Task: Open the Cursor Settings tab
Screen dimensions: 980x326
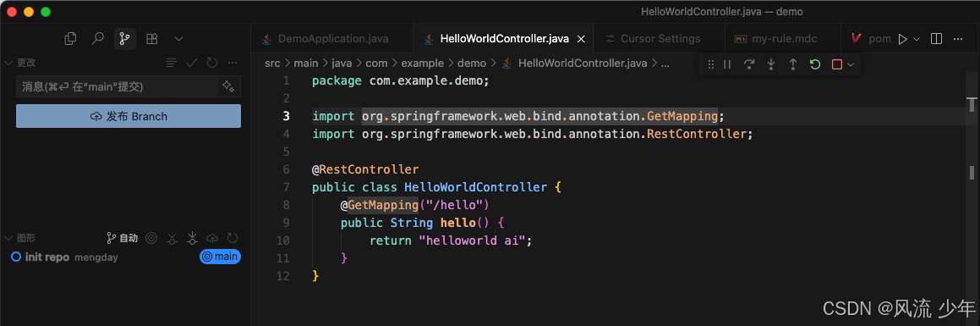Action: [x=659, y=39]
